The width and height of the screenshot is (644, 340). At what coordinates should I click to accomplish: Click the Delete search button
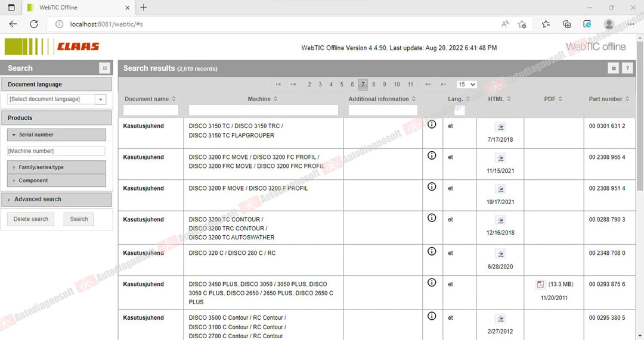[31, 219]
